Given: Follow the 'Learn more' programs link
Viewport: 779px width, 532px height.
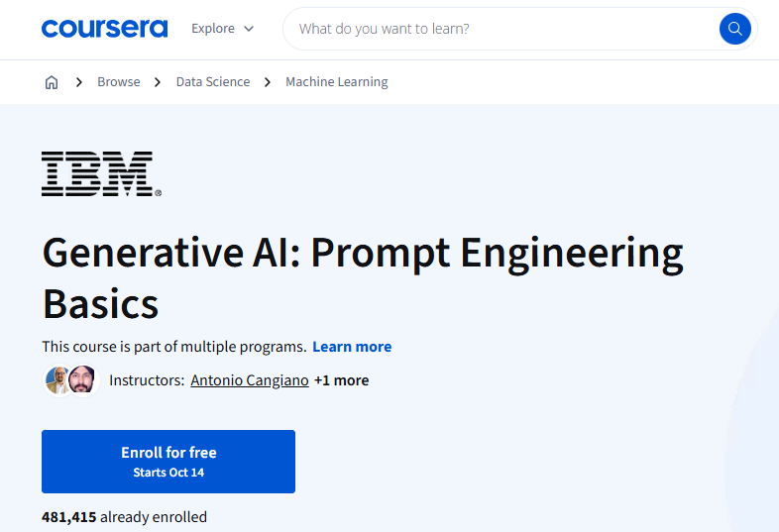Looking at the screenshot, I should click(x=352, y=347).
